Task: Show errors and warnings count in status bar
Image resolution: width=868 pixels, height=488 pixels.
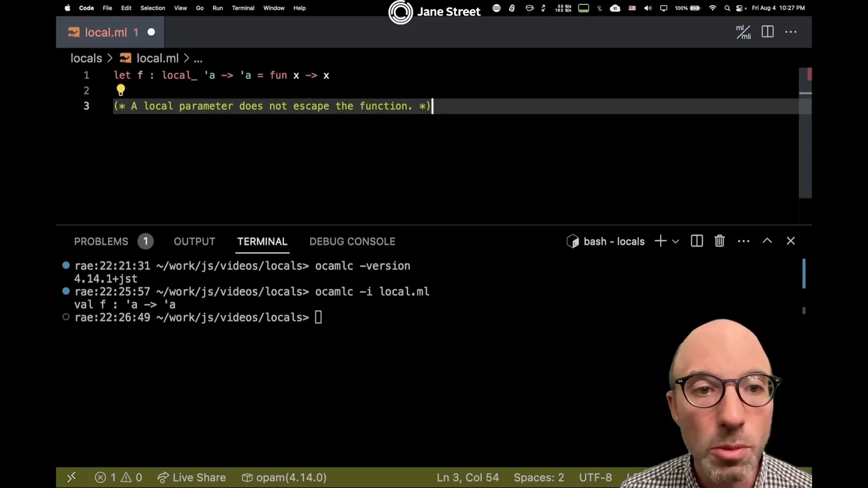Action: pyautogui.click(x=118, y=477)
